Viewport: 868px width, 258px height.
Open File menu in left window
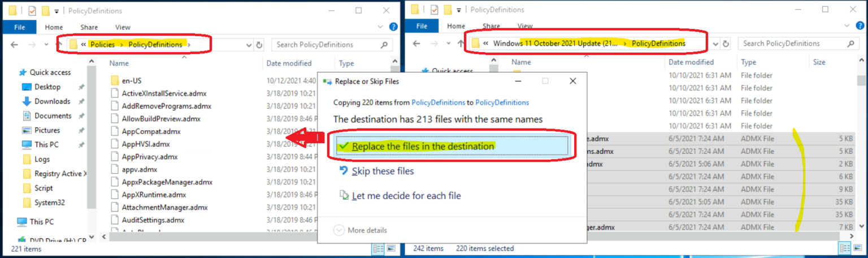(x=19, y=27)
